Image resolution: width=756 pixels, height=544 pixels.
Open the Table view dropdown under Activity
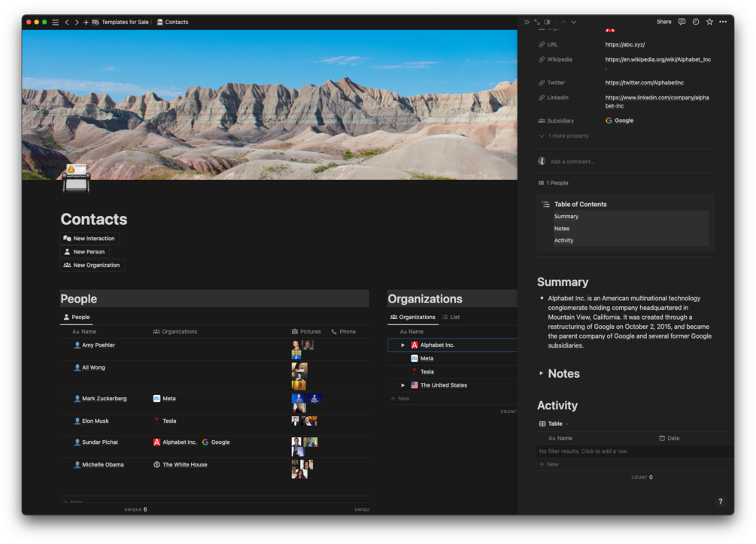click(x=554, y=424)
